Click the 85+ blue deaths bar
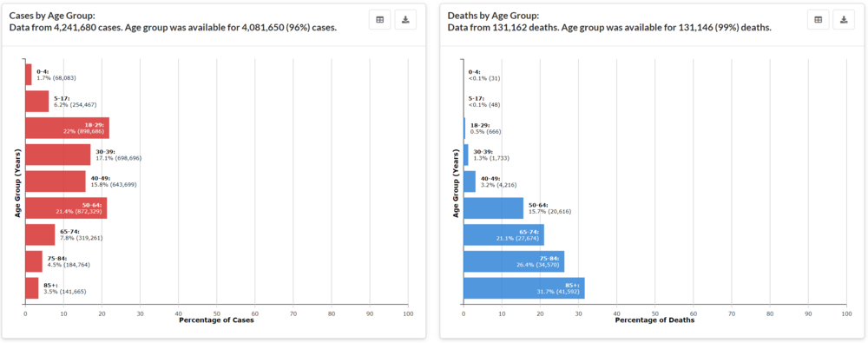Viewport: 868px width, 343px height. pyautogui.click(x=524, y=288)
